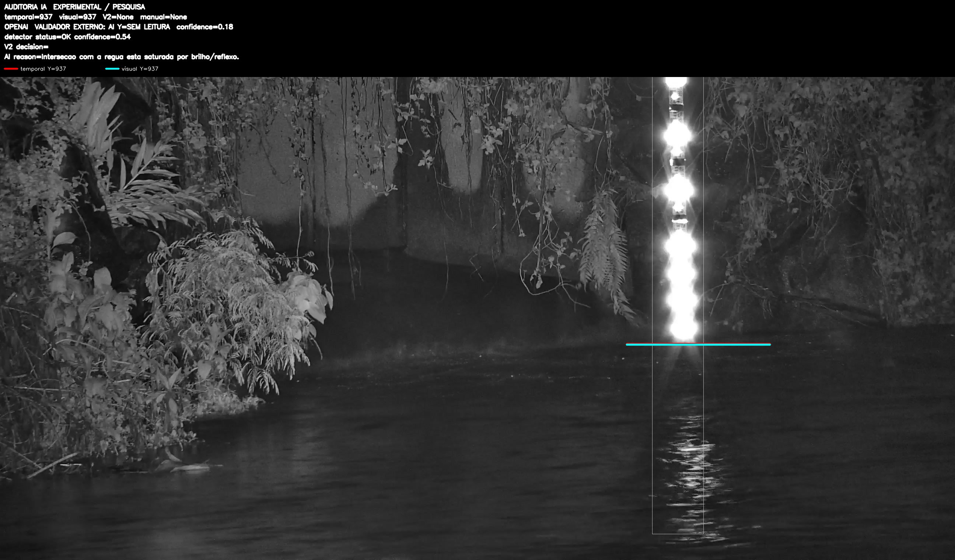Click the 'confidence=0.18' value

(205, 27)
